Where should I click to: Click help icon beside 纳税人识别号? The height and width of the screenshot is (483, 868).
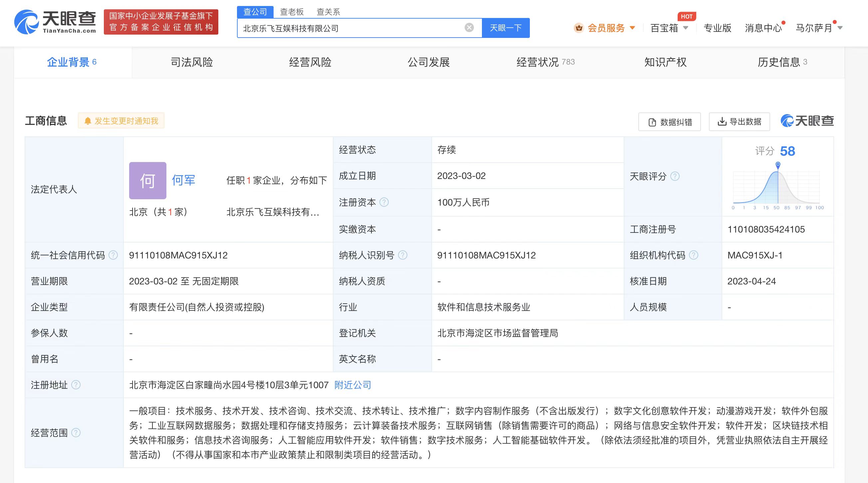tap(403, 255)
